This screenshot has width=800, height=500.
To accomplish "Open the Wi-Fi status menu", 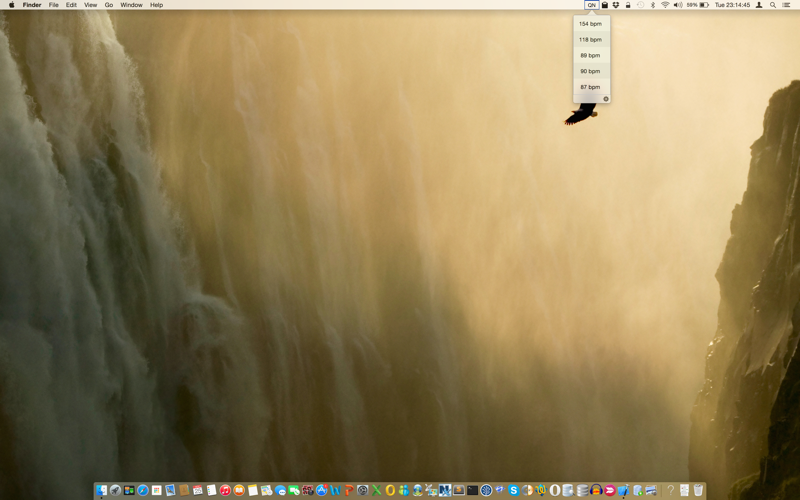I will tap(665, 5).
